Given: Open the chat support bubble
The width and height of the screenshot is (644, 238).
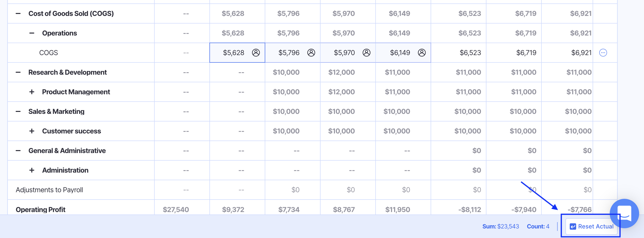Looking at the screenshot, I should [624, 213].
